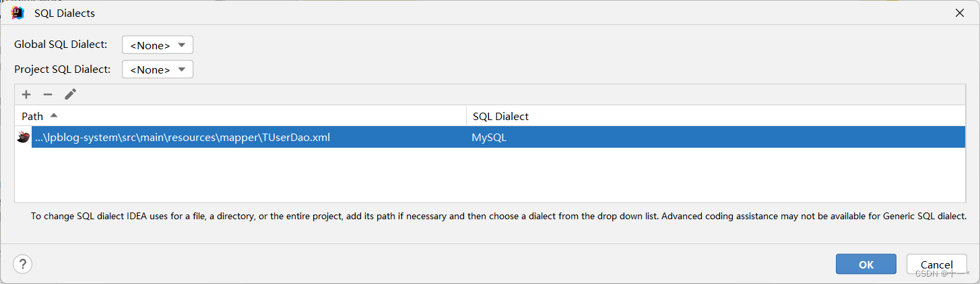Screen dimensions: 980x284
Task: Open the Global SQL Dialect dropdown
Action: point(158,45)
